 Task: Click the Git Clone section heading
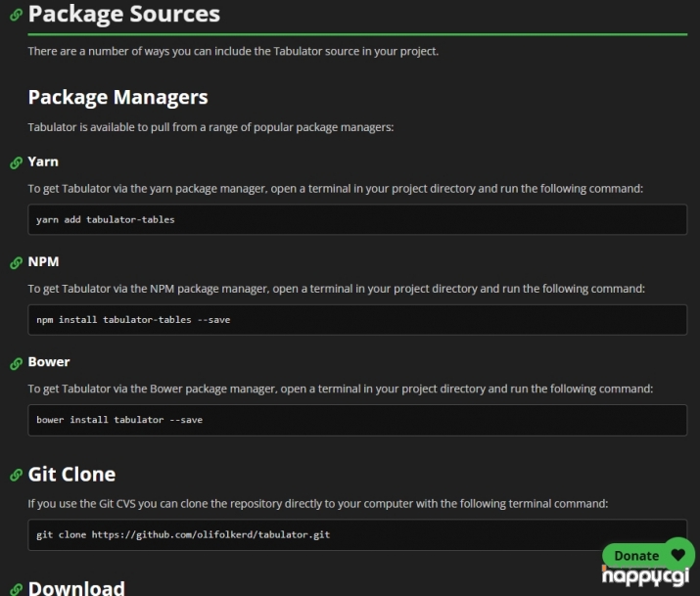pos(71,474)
